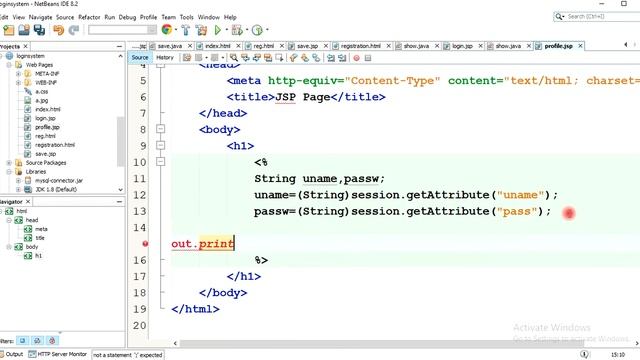
Task: Run the project with green play icon
Action: pos(217,30)
